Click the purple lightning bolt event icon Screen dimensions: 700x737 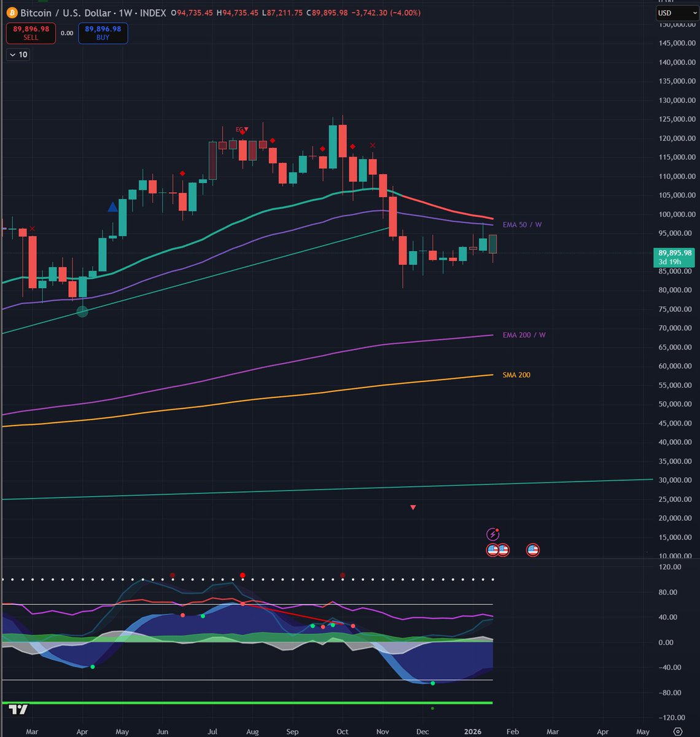492,534
